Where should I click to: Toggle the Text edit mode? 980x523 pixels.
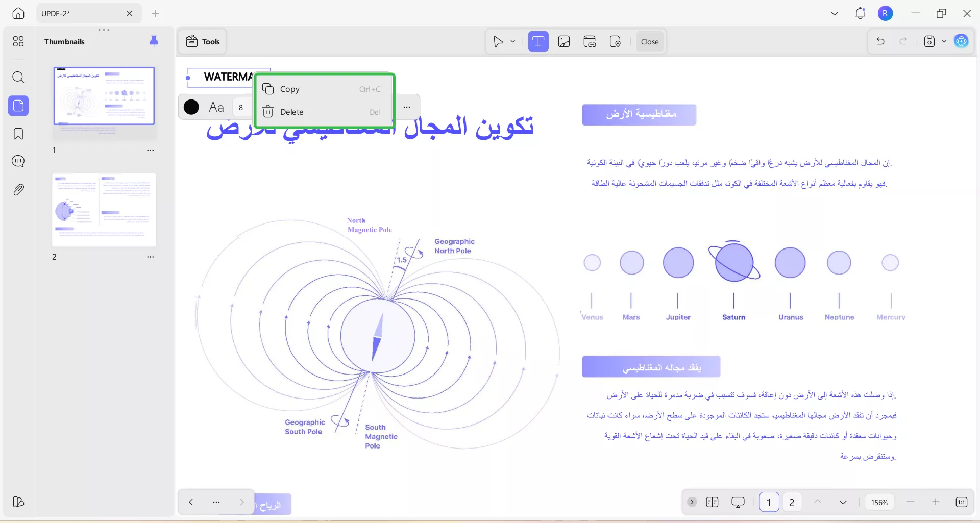point(538,41)
